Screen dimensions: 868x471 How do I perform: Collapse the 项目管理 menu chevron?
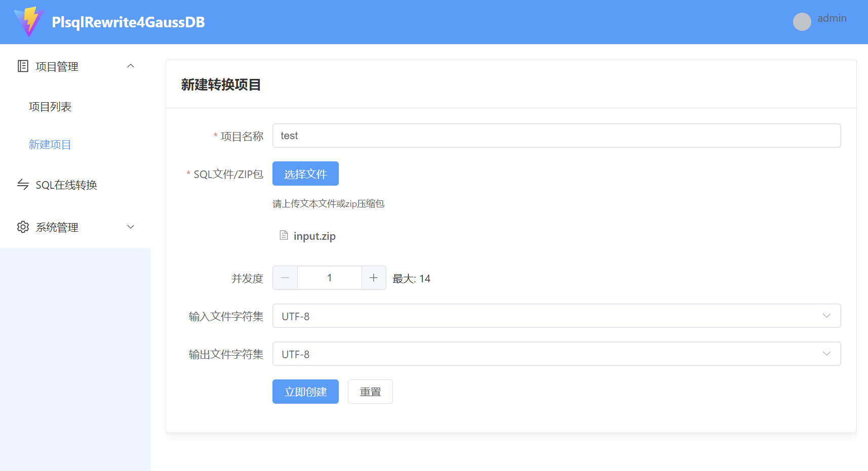click(x=131, y=66)
